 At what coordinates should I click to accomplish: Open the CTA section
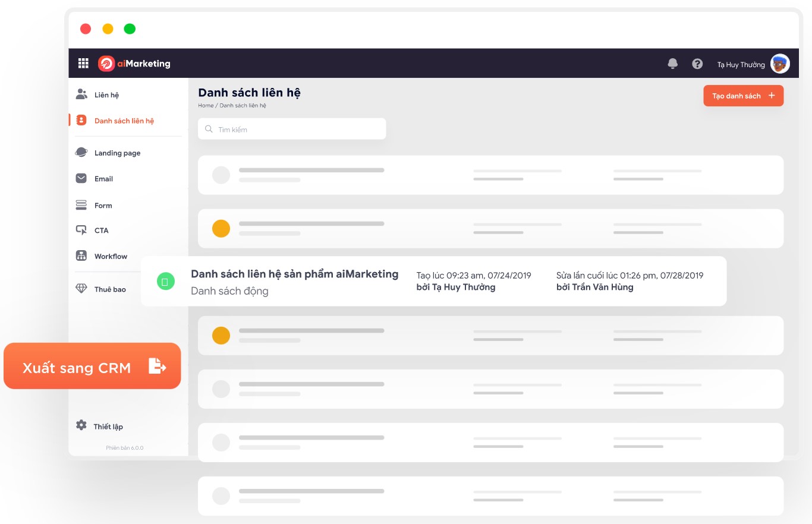[102, 231]
